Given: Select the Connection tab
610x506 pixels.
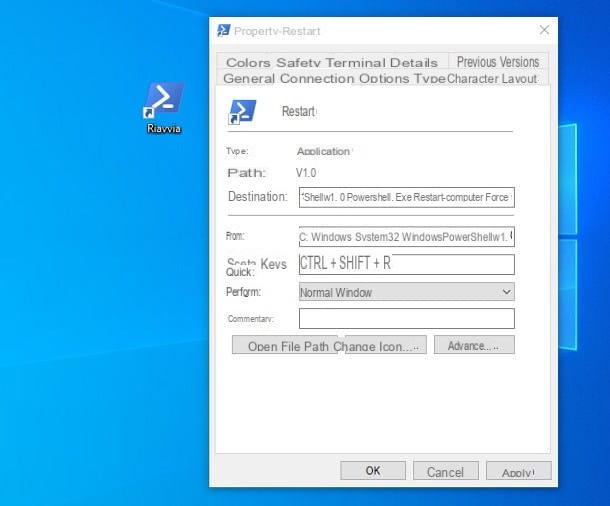Looking at the screenshot, I should click(317, 78).
